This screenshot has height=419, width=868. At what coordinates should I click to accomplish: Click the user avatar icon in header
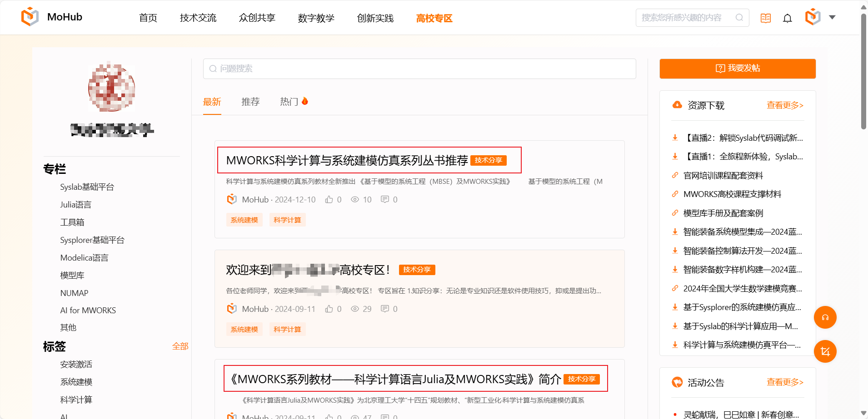(813, 17)
